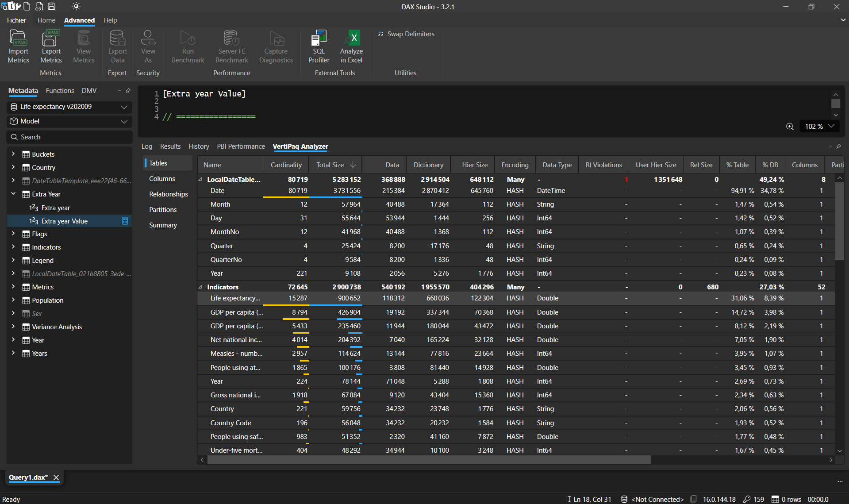This screenshot has height=504, width=849.
Task: Click the SPID key icon in status bar
Action: point(747,499)
